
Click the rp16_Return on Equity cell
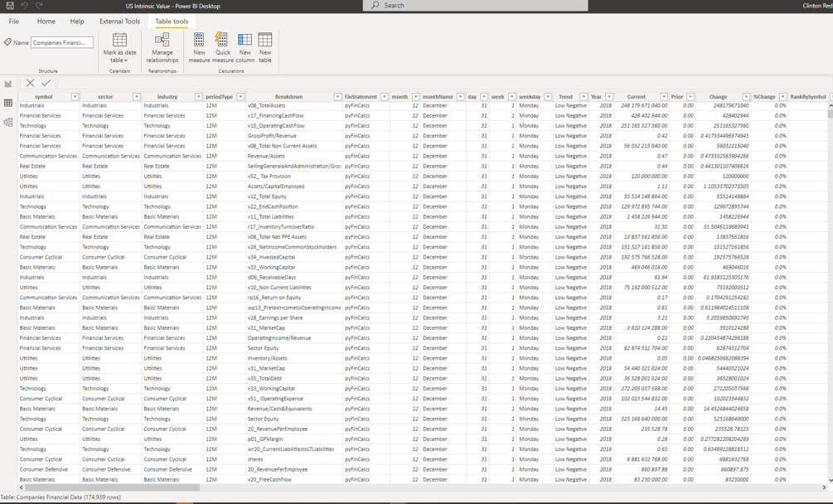pyautogui.click(x=293, y=298)
